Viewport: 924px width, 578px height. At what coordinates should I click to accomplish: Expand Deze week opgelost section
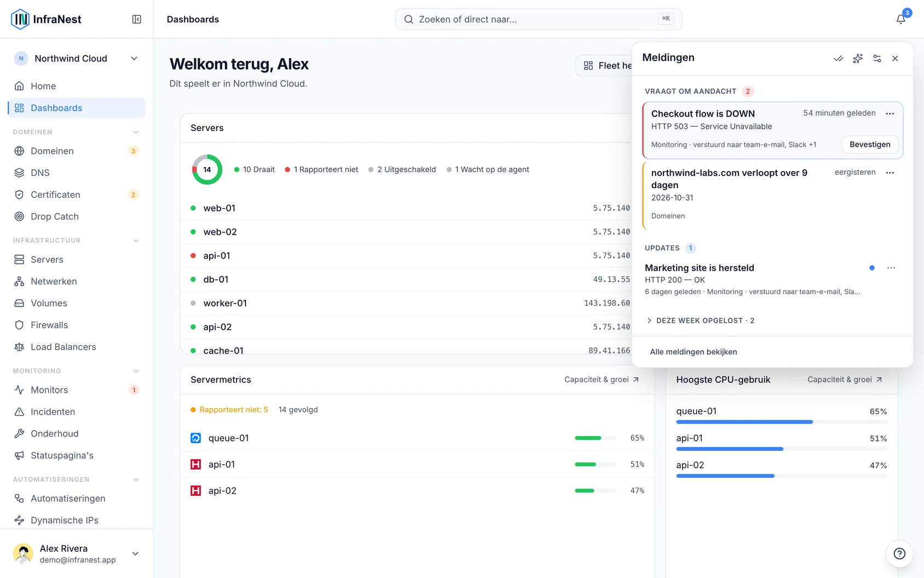click(x=700, y=321)
